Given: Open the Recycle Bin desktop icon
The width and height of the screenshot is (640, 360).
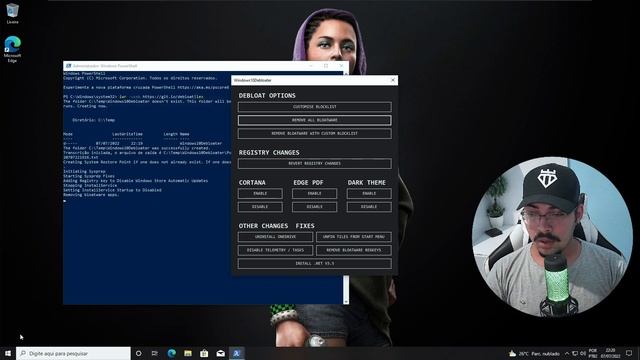Looking at the screenshot, I should click(x=12, y=13).
